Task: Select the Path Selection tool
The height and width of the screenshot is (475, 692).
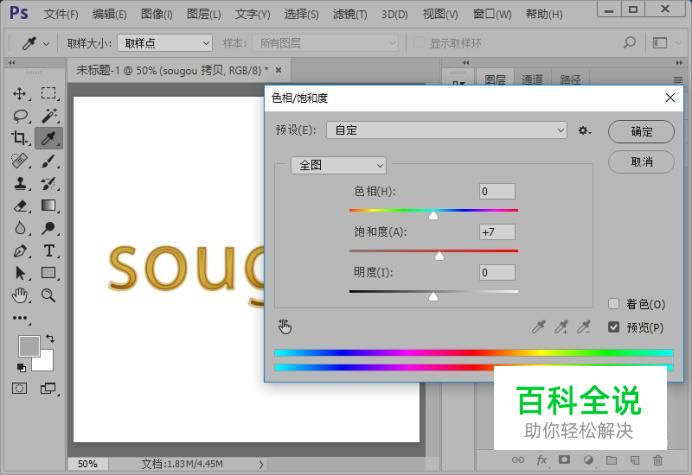Action: [x=19, y=273]
